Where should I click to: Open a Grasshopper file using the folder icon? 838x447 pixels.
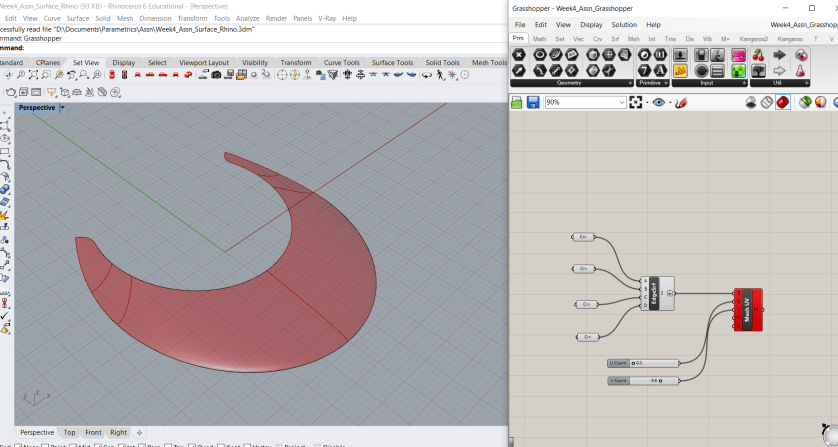[518, 102]
